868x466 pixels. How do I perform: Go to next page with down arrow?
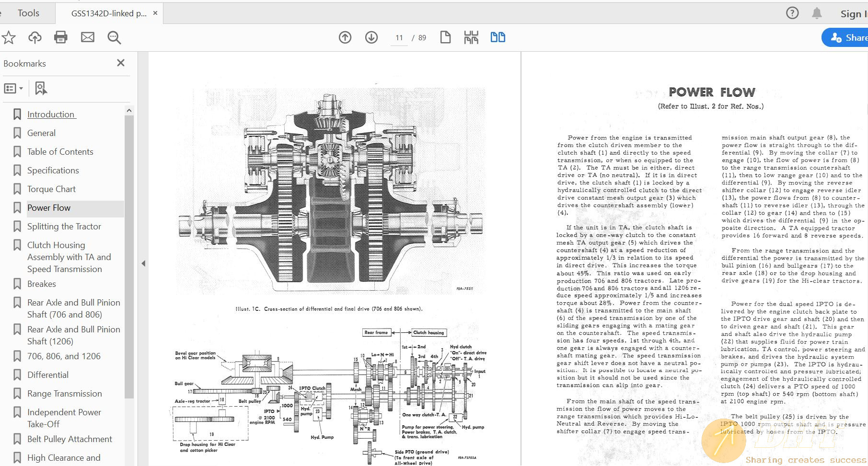click(x=371, y=37)
